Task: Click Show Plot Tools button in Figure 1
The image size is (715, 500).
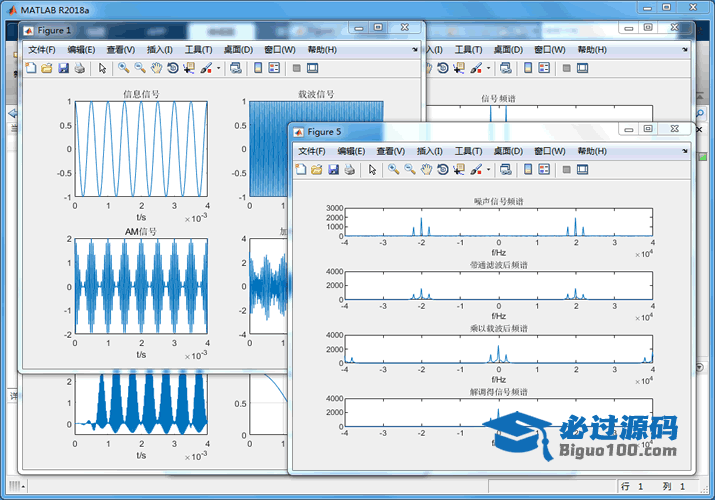Action: [x=313, y=68]
